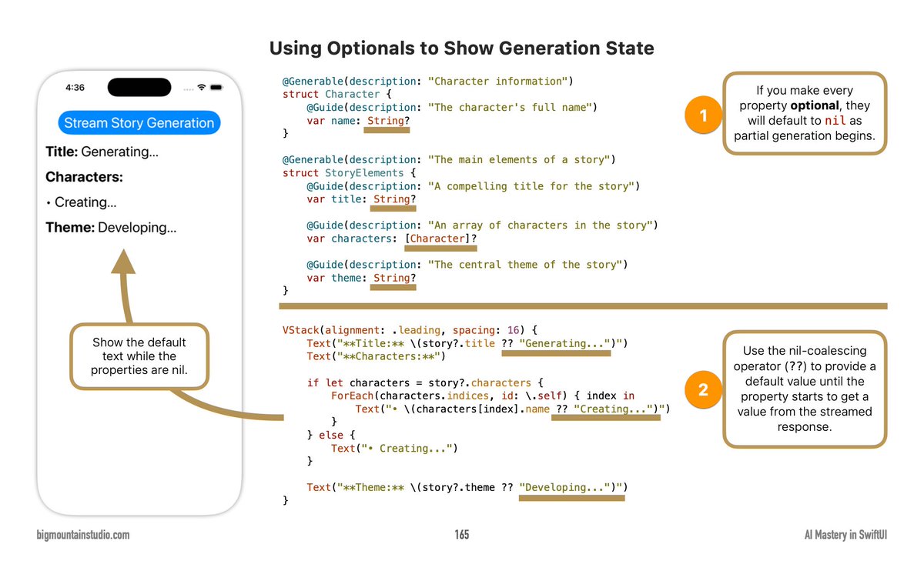Click the ForEach(characters.indices line
The height and width of the screenshot is (561, 924).
pos(483,396)
